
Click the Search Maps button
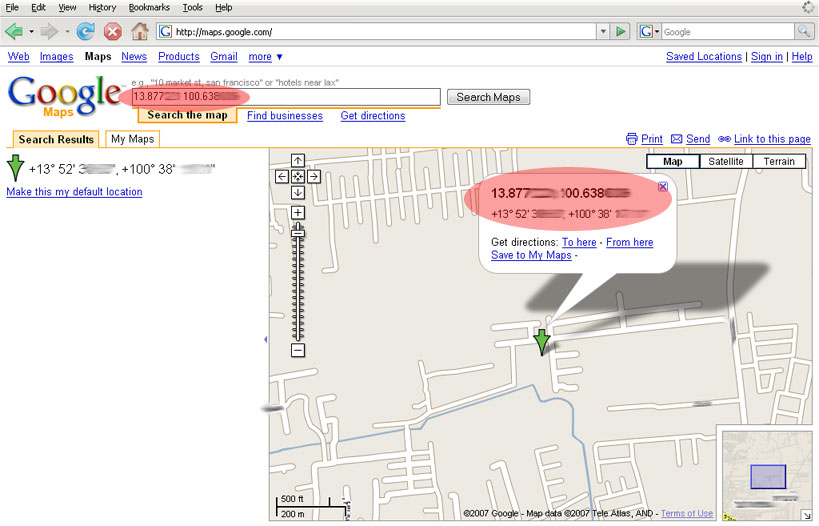pos(488,97)
